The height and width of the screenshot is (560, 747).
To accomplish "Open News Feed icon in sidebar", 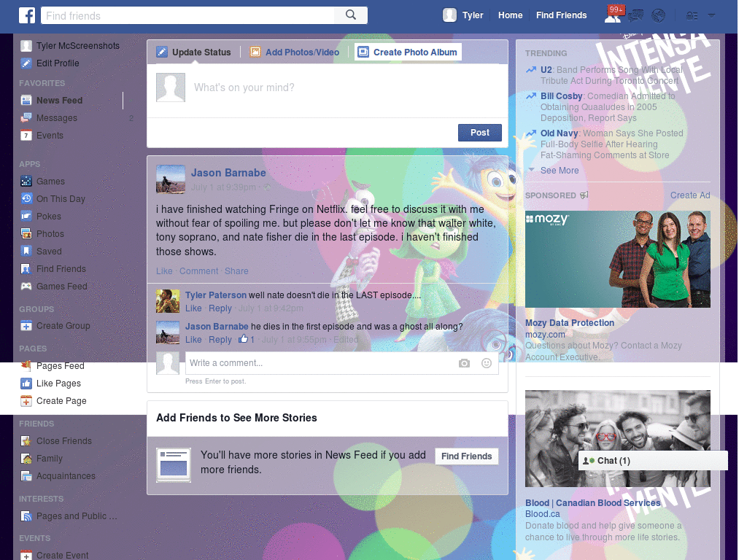I will (x=26, y=101).
